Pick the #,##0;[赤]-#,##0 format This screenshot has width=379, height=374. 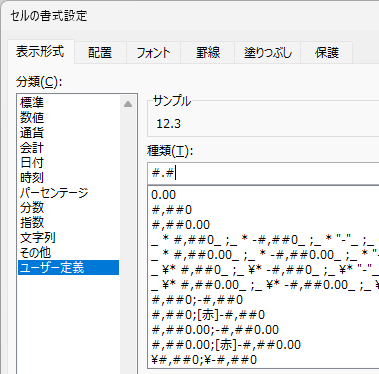(x=264, y=315)
